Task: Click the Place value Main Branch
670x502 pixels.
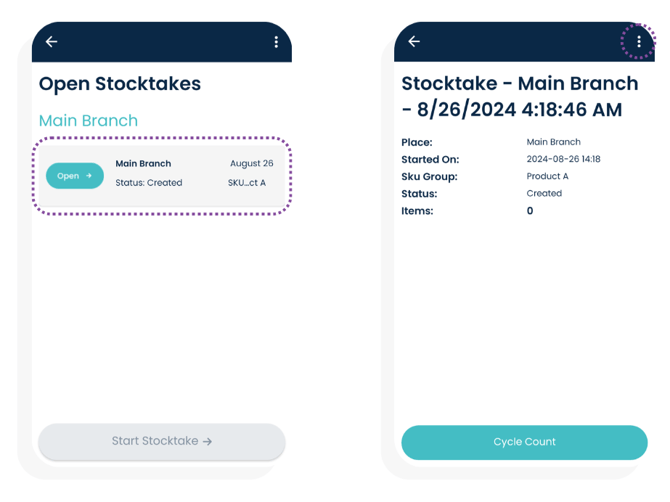Action: pos(553,142)
